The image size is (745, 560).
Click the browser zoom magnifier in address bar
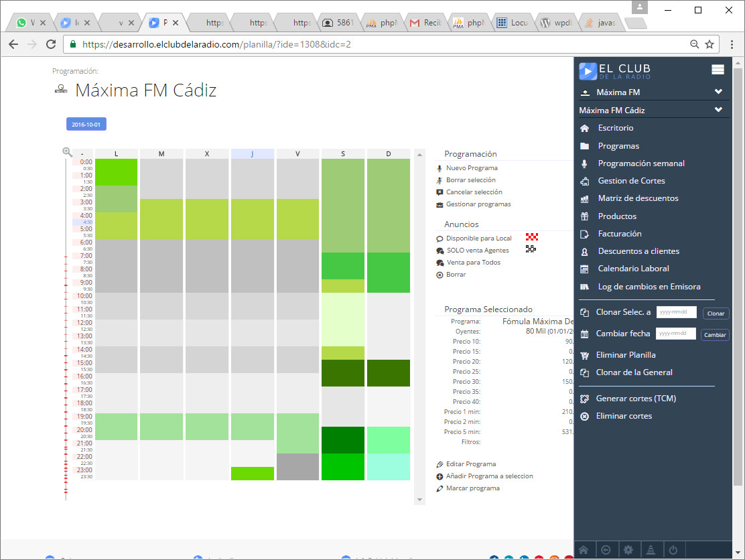coord(694,44)
